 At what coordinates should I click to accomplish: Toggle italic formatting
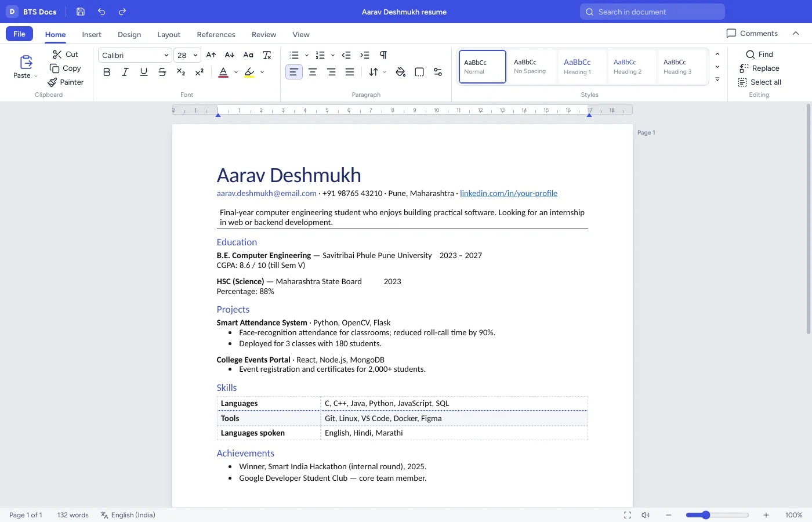tap(125, 72)
